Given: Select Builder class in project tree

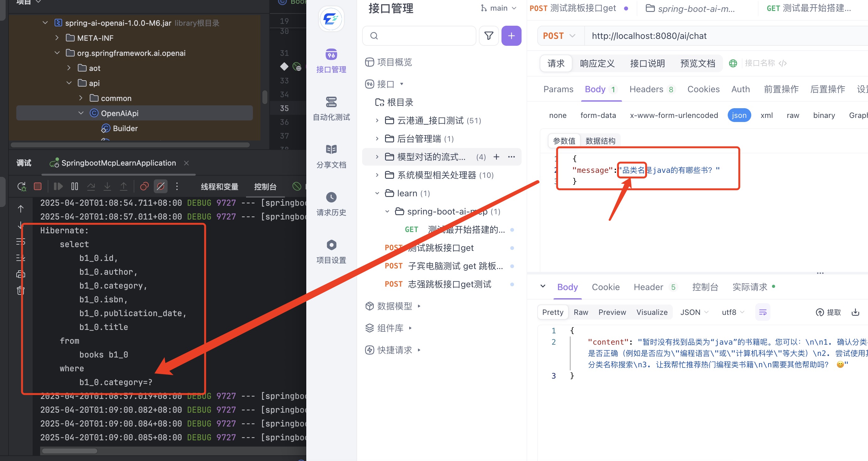Looking at the screenshot, I should [125, 128].
